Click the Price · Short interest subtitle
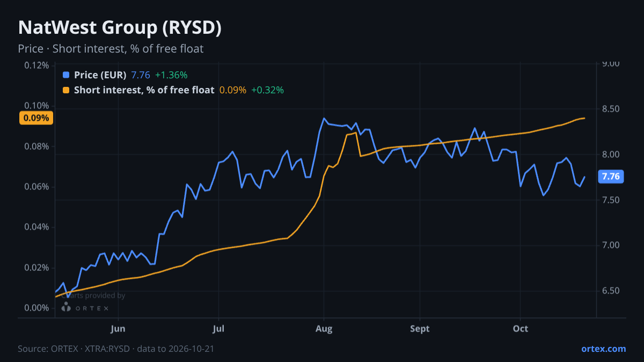 point(111,49)
